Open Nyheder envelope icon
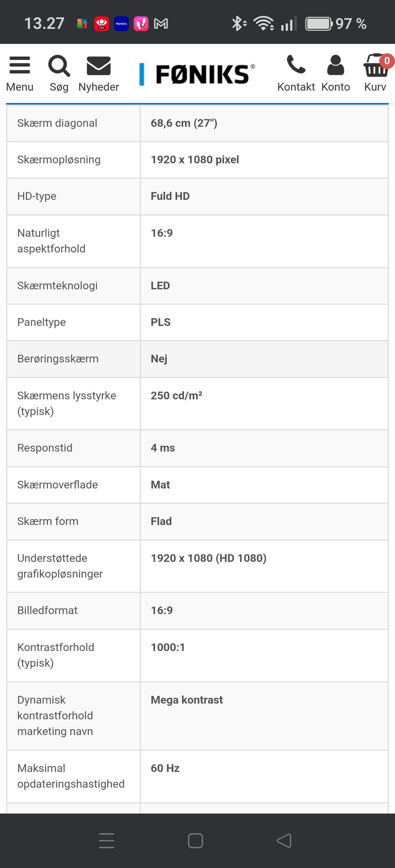Screen dimensions: 395x868 pos(99,66)
